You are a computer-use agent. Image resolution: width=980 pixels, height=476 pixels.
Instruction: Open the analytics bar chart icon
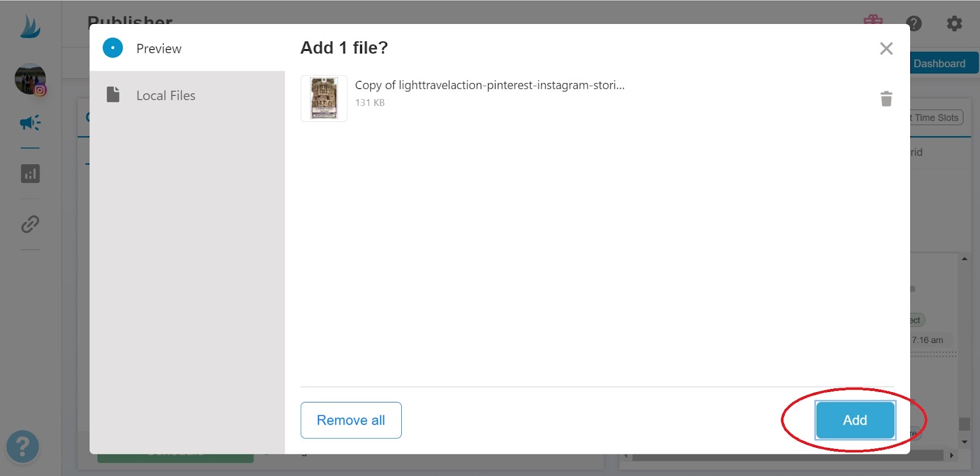pos(30,174)
